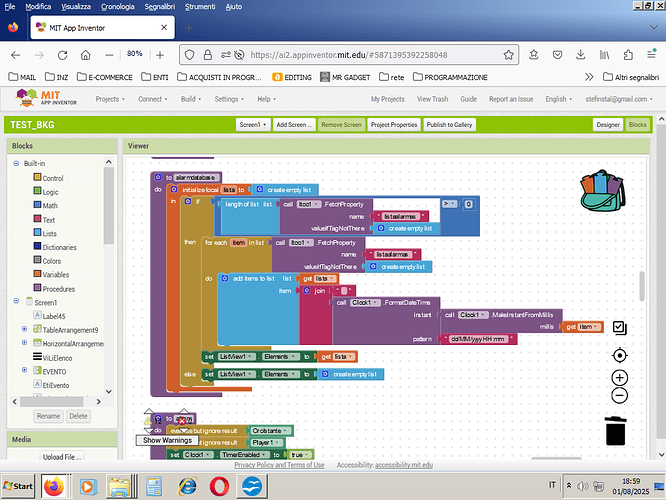The width and height of the screenshot is (666, 500).
Task: Click the workspace vertical scrollbar
Action: (641, 285)
